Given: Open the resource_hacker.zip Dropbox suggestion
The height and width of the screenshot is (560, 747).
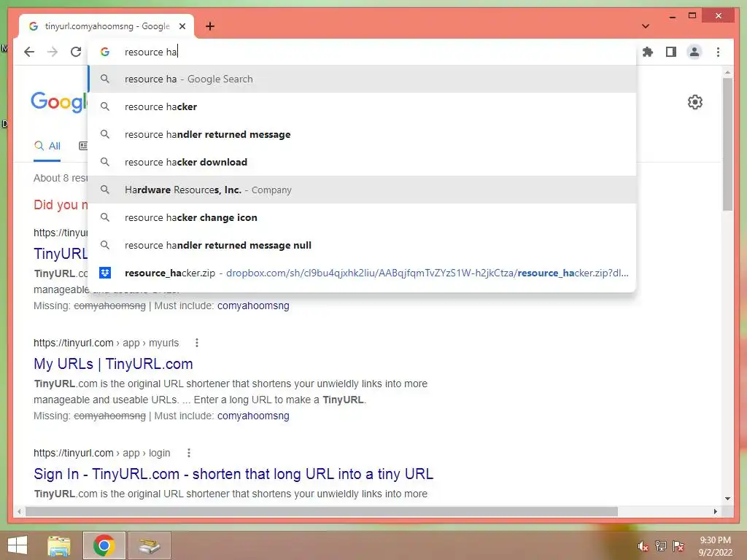Looking at the screenshot, I should [x=362, y=273].
